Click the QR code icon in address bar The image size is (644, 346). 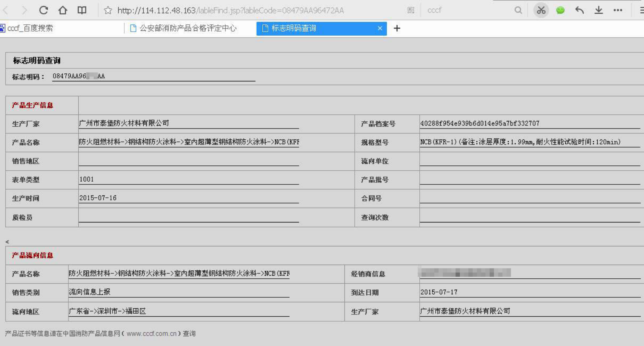coord(411,10)
